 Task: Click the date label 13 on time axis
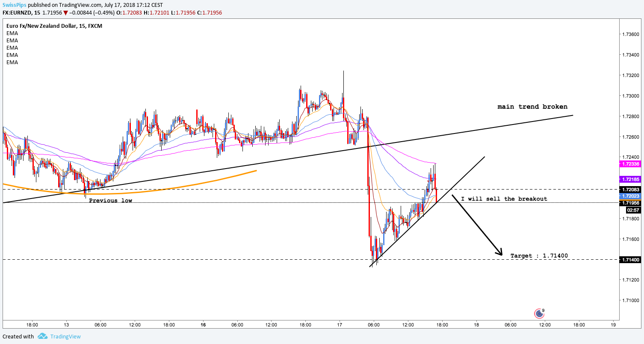pos(66,325)
